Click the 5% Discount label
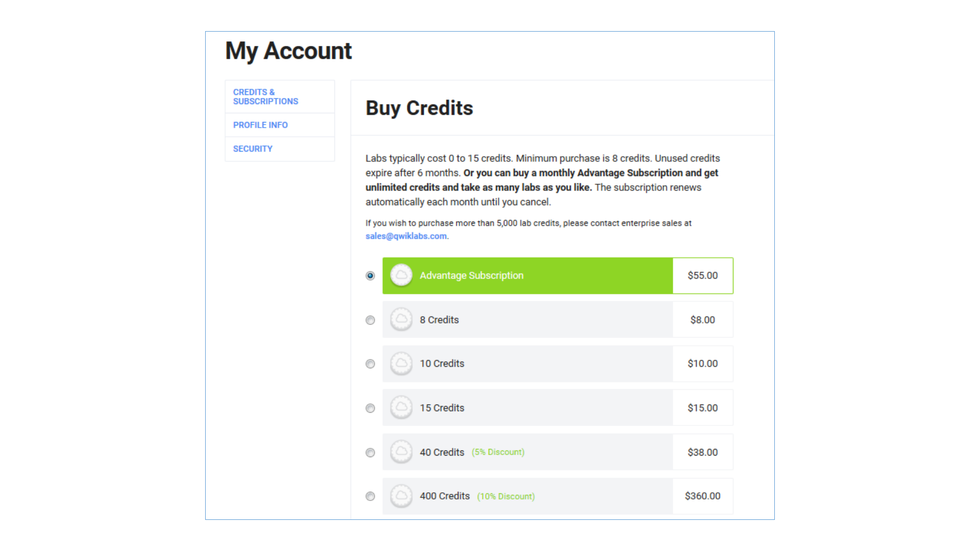Screen dimensions: 980x551 click(x=498, y=453)
